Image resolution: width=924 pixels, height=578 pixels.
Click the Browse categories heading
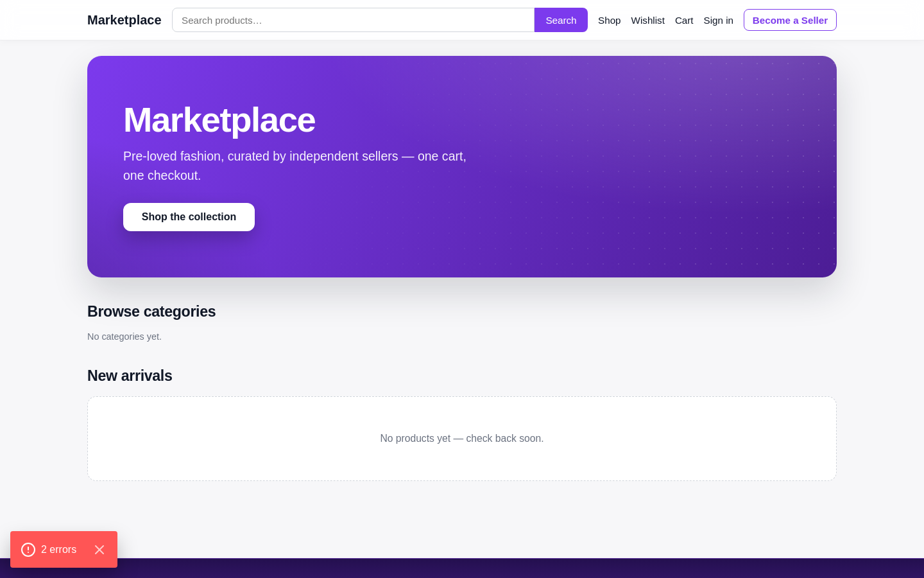(151, 311)
